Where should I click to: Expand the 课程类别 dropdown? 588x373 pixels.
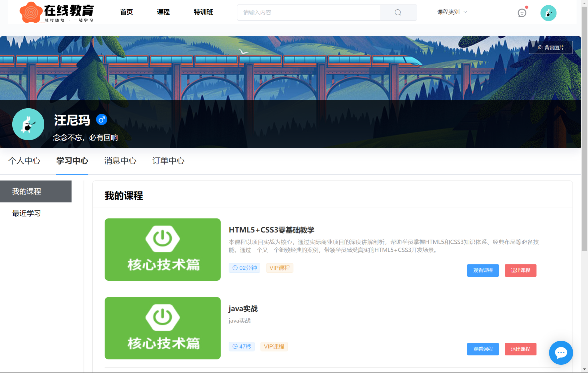click(448, 12)
